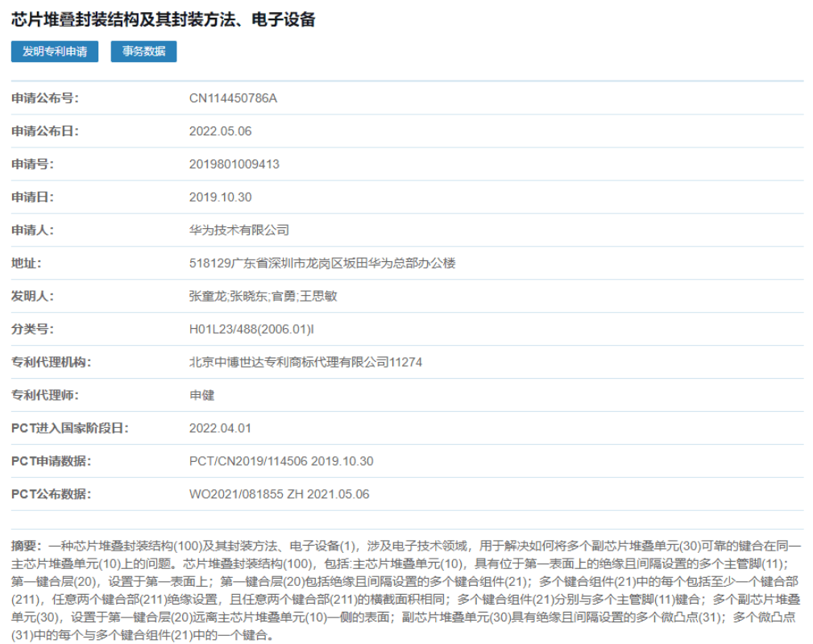Click the 专利代理机构 label

(x=52, y=362)
